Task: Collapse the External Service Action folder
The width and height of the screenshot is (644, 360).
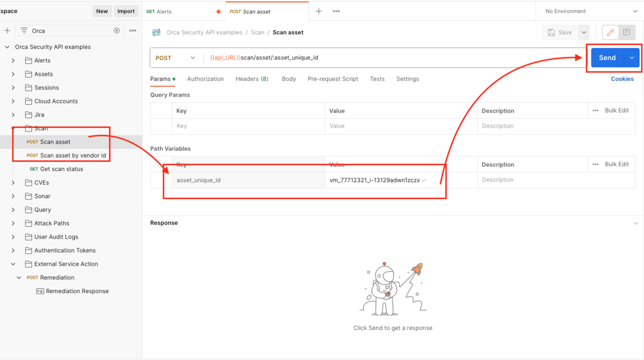Action: [13, 264]
